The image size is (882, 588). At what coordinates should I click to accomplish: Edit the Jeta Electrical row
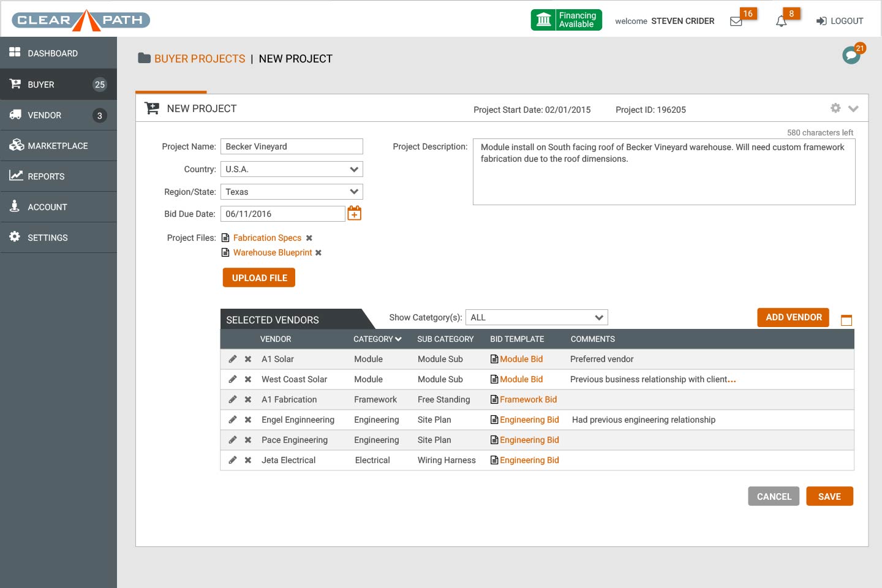tap(233, 460)
